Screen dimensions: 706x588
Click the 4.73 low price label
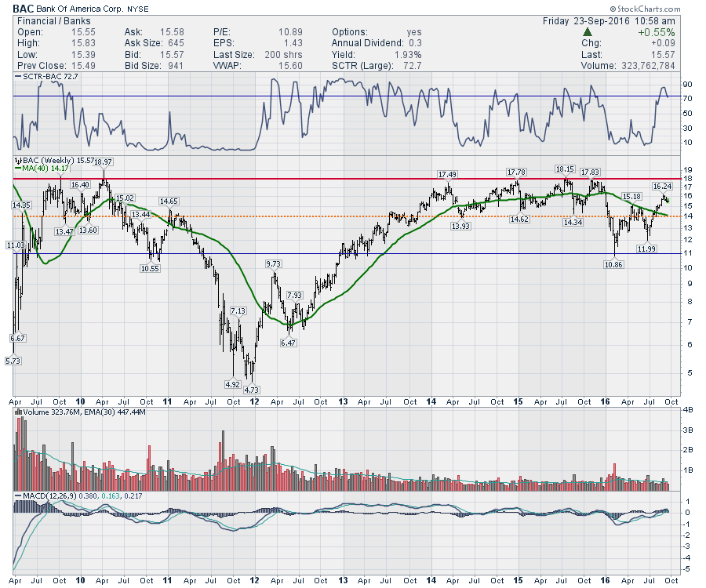252,390
